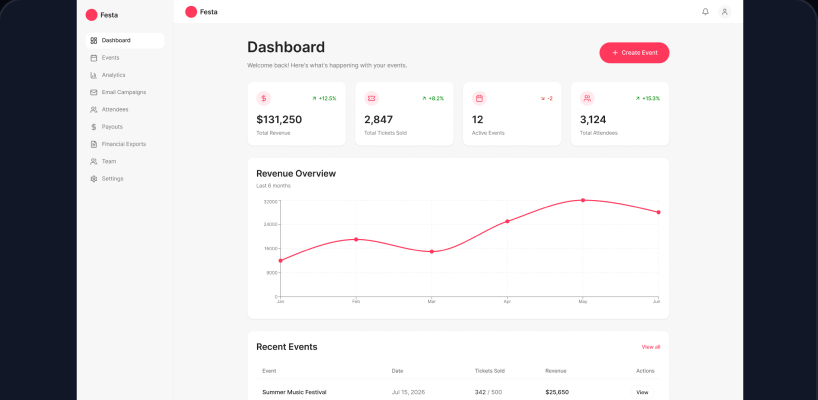This screenshot has width=818, height=400.
Task: Click the 3,124 Total Attendees value
Action: tap(593, 119)
